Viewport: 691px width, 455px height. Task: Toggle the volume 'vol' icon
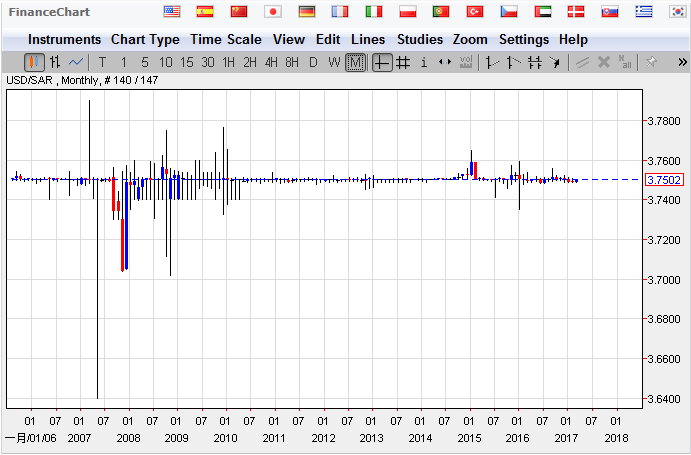pos(465,62)
